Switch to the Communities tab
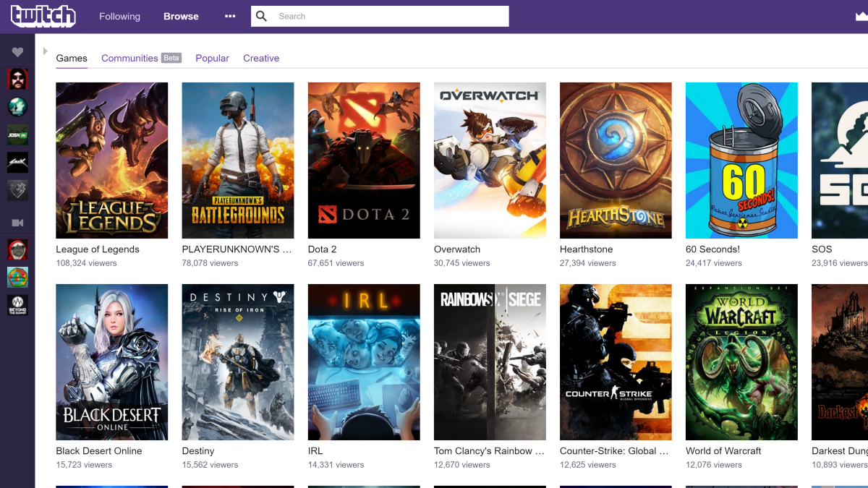 pos(129,58)
